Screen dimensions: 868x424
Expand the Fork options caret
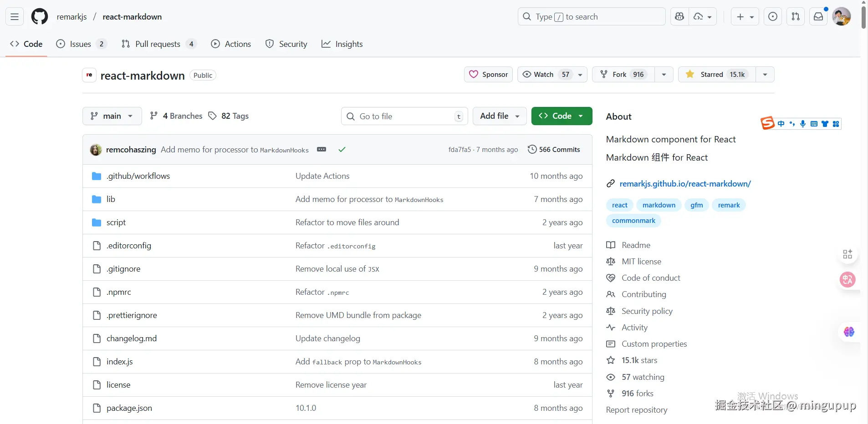[664, 75]
